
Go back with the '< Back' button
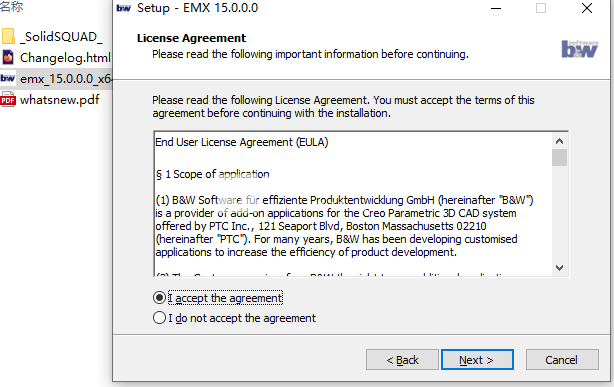[402, 360]
